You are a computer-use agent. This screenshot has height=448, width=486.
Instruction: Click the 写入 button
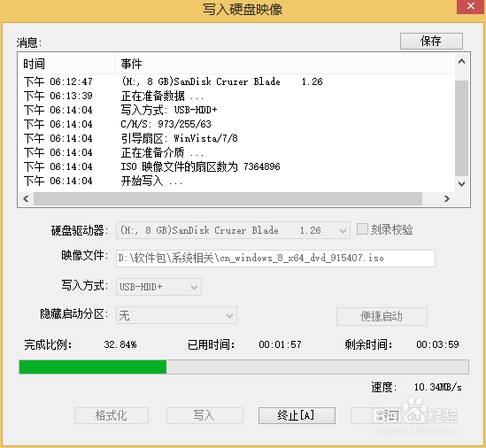[x=204, y=415]
